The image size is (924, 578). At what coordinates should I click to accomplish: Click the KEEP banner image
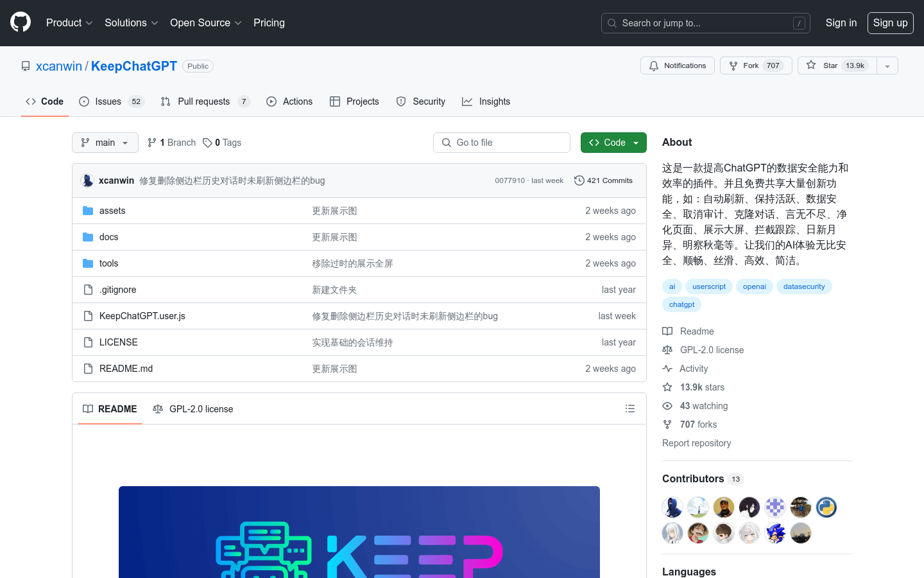(359, 532)
